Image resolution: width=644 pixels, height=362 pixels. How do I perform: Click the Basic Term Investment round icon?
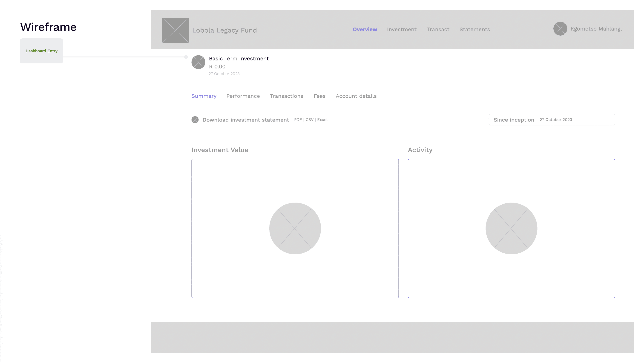[198, 62]
